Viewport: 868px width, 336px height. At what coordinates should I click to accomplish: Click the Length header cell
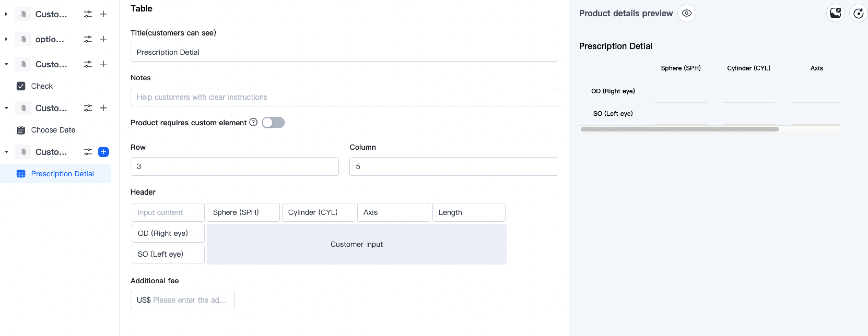468,212
